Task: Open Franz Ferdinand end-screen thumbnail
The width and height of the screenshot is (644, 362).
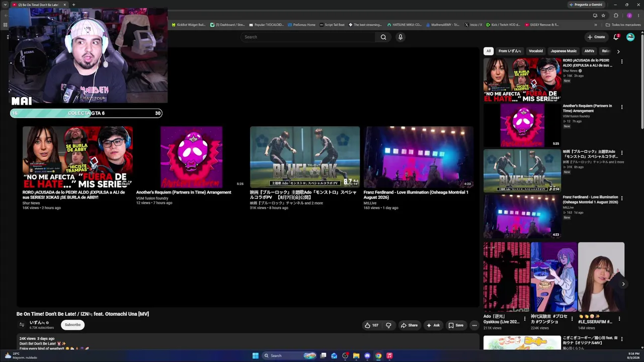Action: pos(419,157)
